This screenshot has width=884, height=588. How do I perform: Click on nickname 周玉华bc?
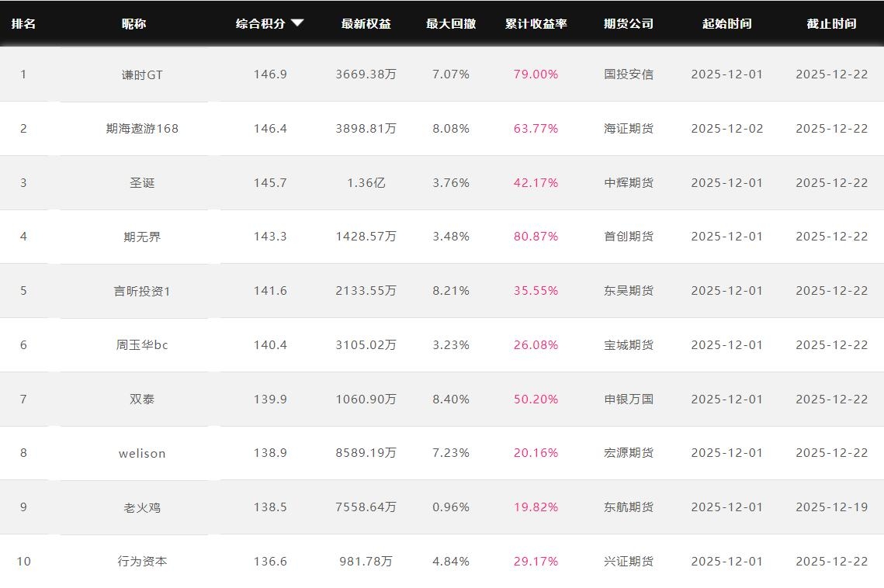142,345
